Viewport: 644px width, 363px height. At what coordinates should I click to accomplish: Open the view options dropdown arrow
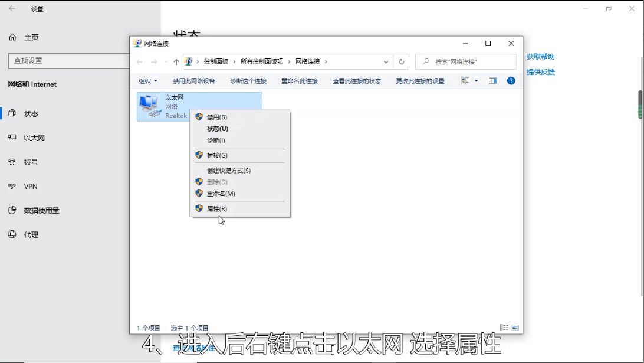pyautogui.click(x=477, y=81)
